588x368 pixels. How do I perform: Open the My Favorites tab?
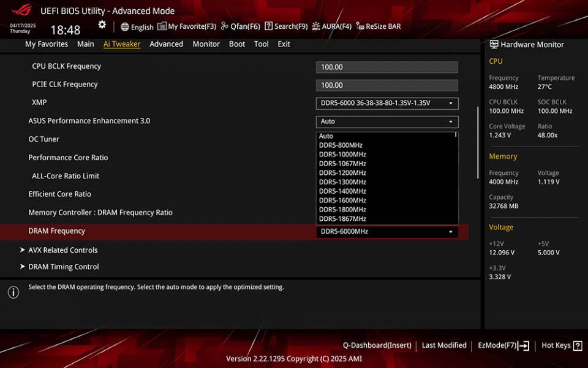[47, 44]
